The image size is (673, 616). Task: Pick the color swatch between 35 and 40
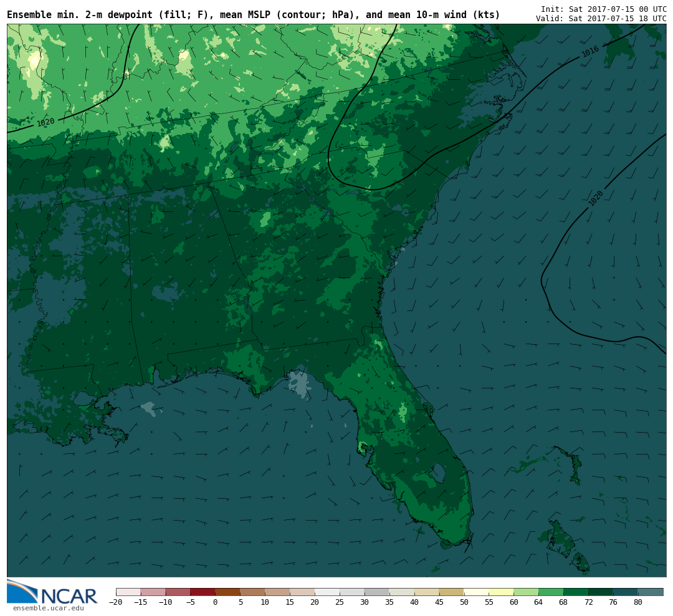coord(402,592)
